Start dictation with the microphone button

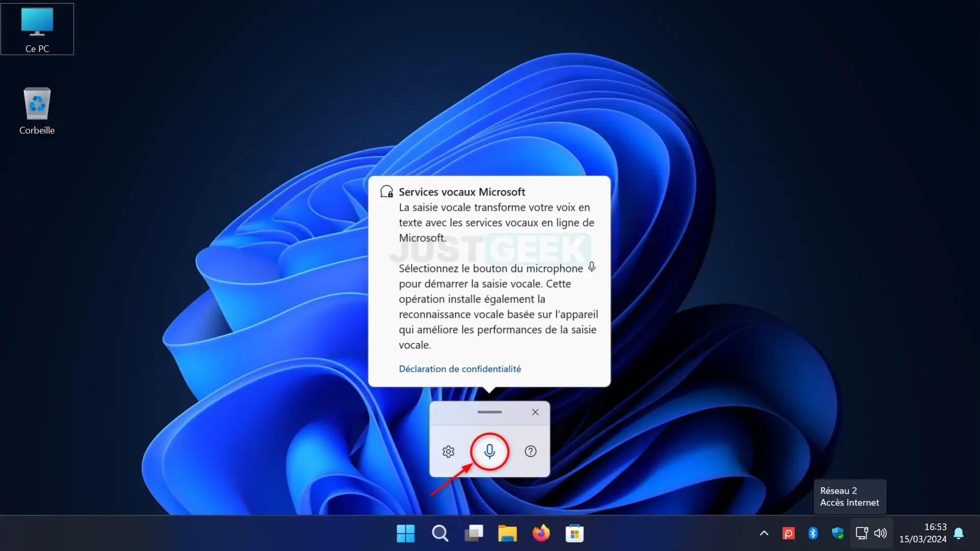[x=489, y=452]
